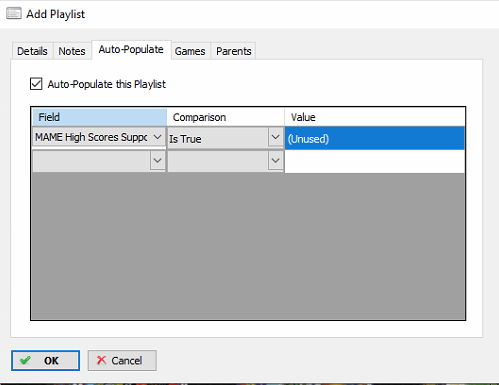The width and height of the screenshot is (499, 385).
Task: Select the (Unused) value cell
Action: (x=374, y=138)
